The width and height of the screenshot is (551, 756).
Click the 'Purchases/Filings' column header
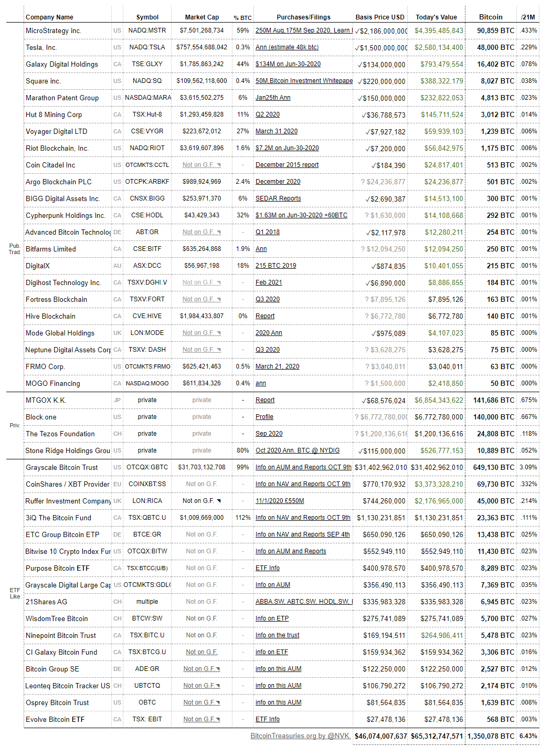coord(304,17)
